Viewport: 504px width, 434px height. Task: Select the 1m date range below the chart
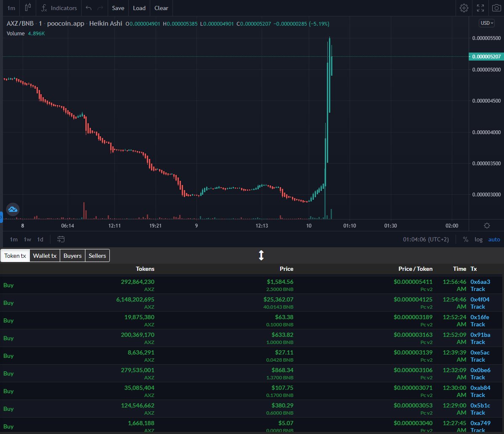click(14, 239)
